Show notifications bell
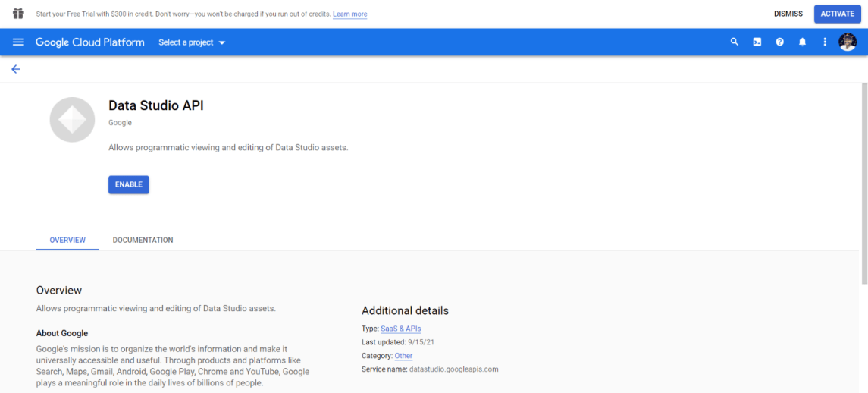The width and height of the screenshot is (868, 393). 802,42
